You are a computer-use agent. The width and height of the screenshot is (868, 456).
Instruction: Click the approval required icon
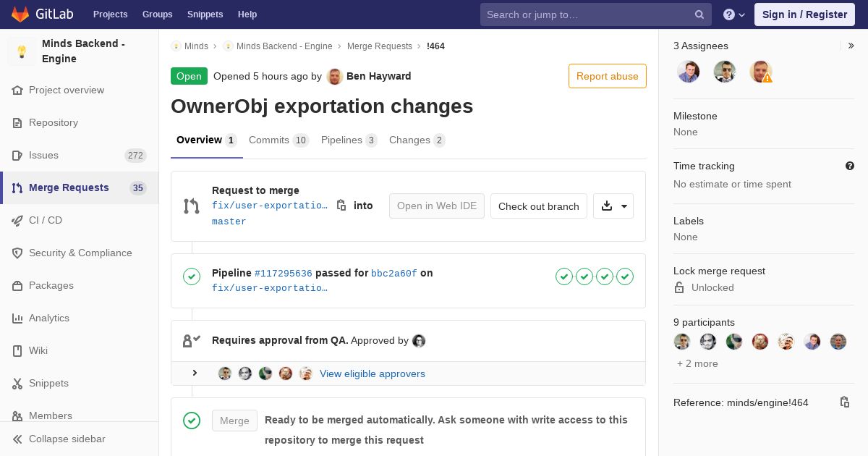click(x=192, y=341)
